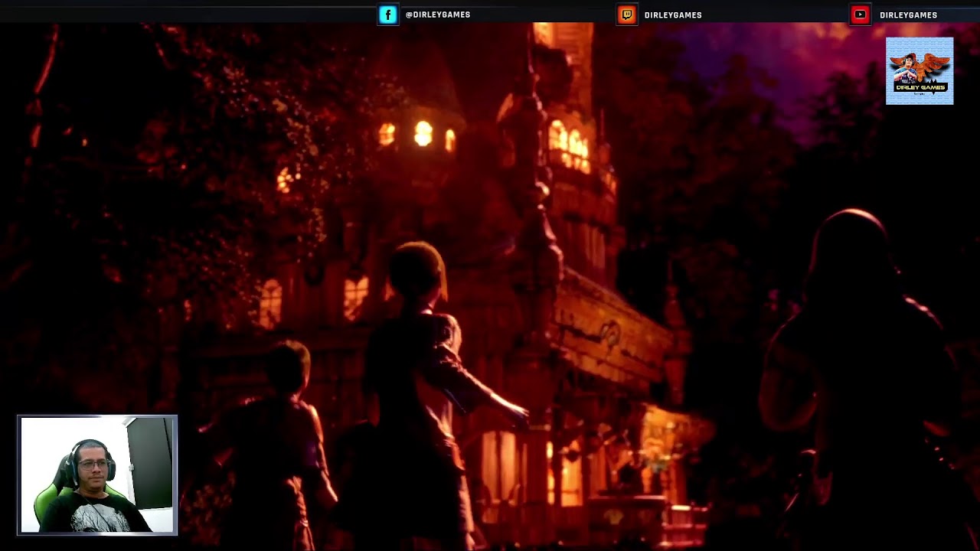Click the DIRLEYGAMES text beside YouTube icon

pyautogui.click(x=908, y=15)
